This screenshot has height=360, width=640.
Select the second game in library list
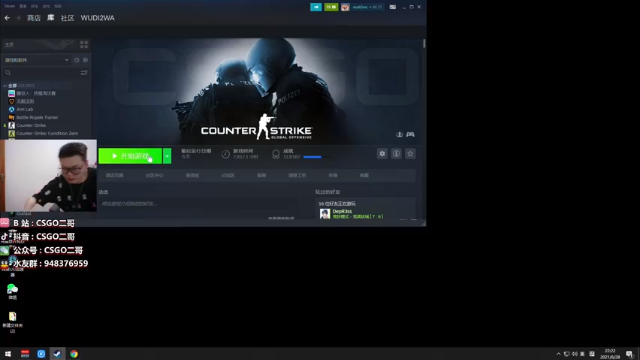point(25,101)
